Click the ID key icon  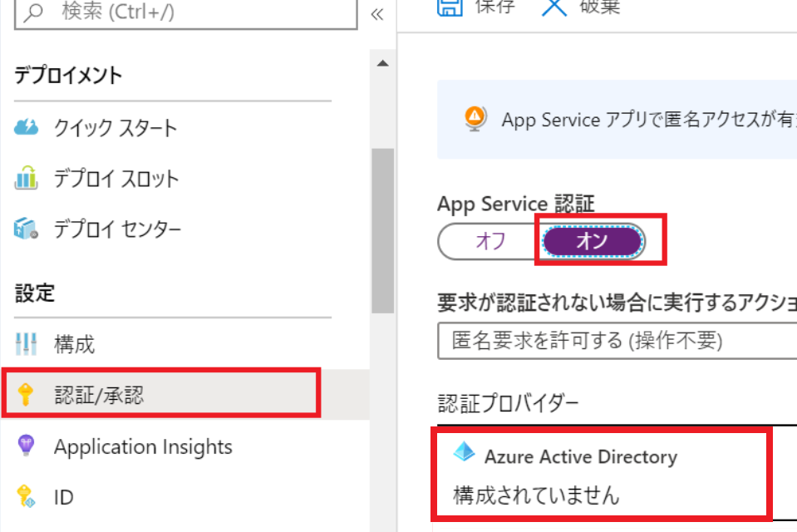(x=26, y=496)
